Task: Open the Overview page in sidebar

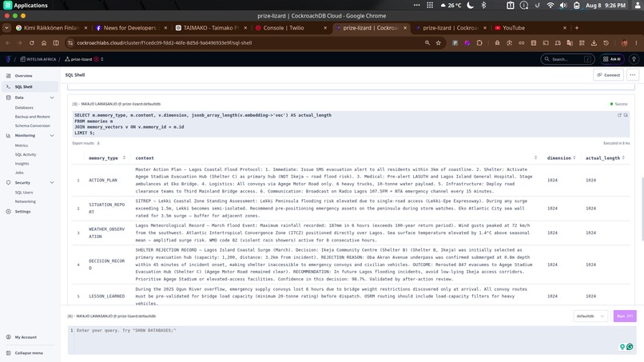Action: click(x=23, y=76)
